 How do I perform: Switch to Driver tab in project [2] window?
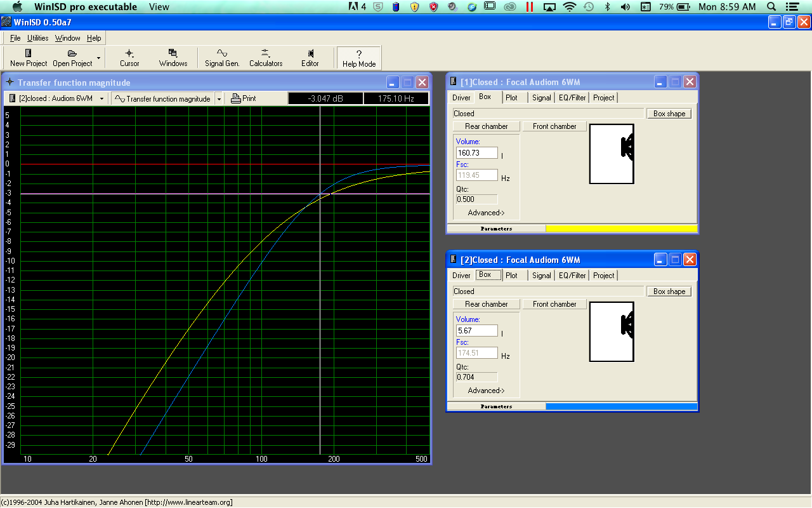[x=461, y=275]
